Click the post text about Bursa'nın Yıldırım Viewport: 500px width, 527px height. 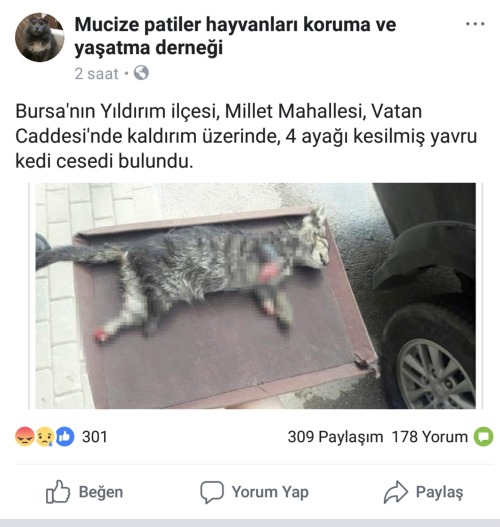[x=246, y=136]
